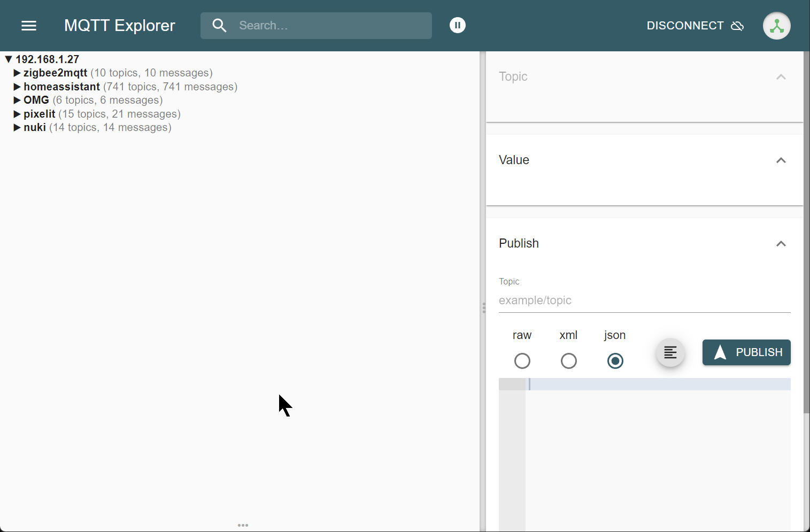Select the json payload format

pyautogui.click(x=615, y=361)
